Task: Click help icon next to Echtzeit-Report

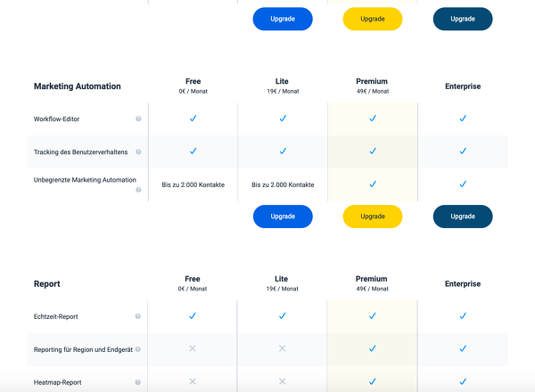Action: (x=138, y=316)
